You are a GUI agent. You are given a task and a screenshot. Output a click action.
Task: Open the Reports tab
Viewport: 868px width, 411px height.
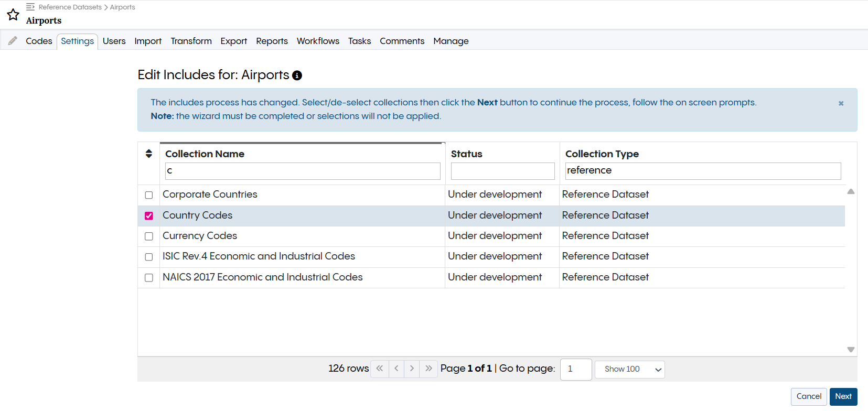pyautogui.click(x=272, y=41)
